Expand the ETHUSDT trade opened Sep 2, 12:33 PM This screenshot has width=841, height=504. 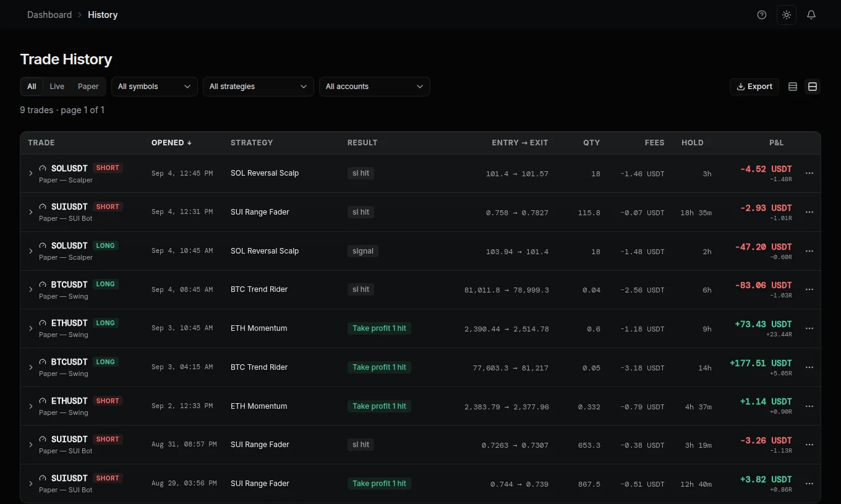31,406
